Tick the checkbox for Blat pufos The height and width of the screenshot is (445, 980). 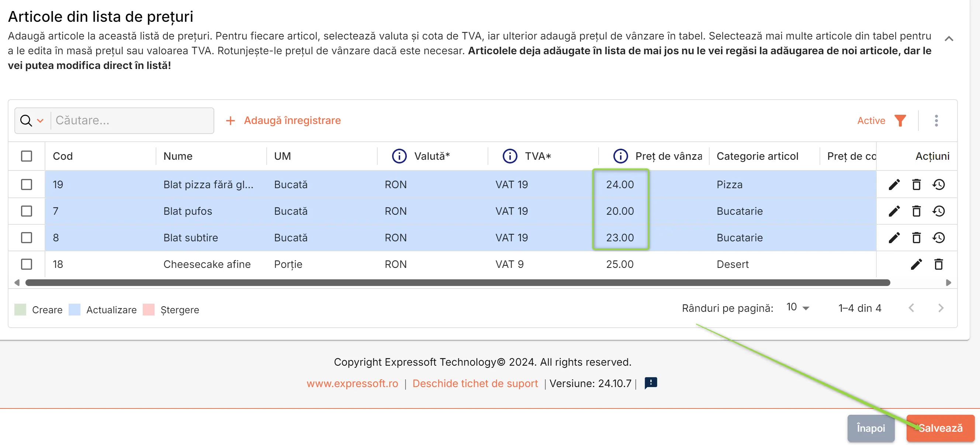pyautogui.click(x=26, y=211)
